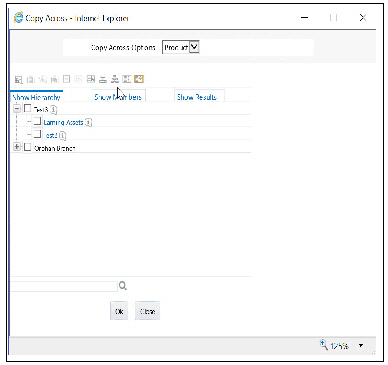
Task: Click the second greyed icon in the hierarchy toolbar
Action: click(x=31, y=79)
